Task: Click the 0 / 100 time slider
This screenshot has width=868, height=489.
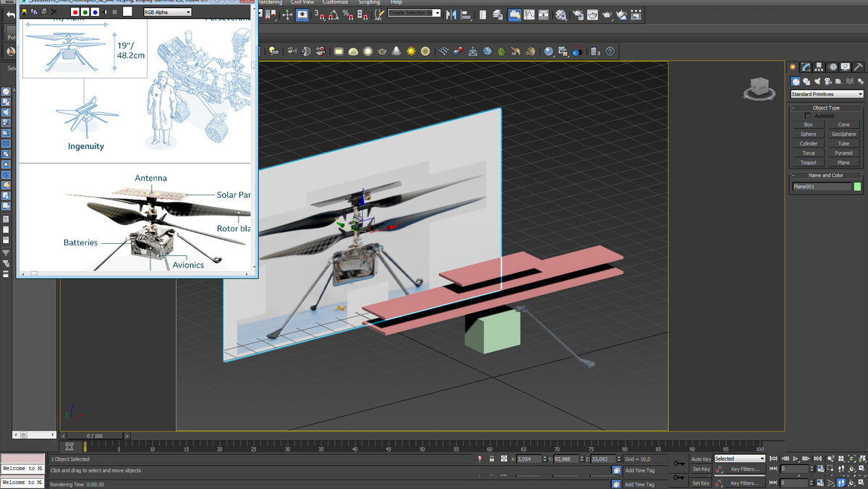Action: tap(94, 436)
